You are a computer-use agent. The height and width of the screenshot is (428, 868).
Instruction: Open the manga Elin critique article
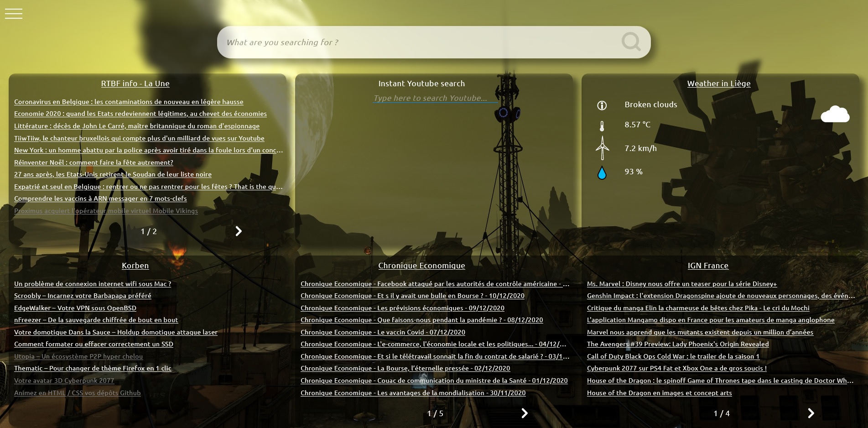pos(698,308)
